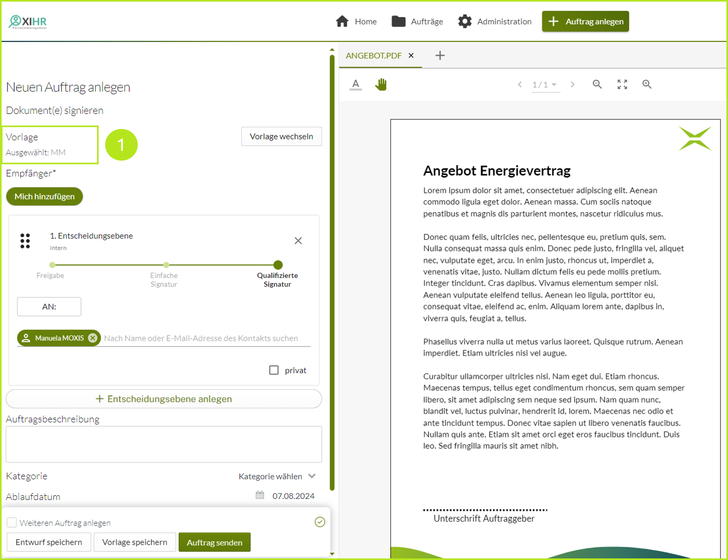This screenshot has width=728, height=560.
Task: Switch to the ANGEBOT.PDF tab
Action: [373, 56]
